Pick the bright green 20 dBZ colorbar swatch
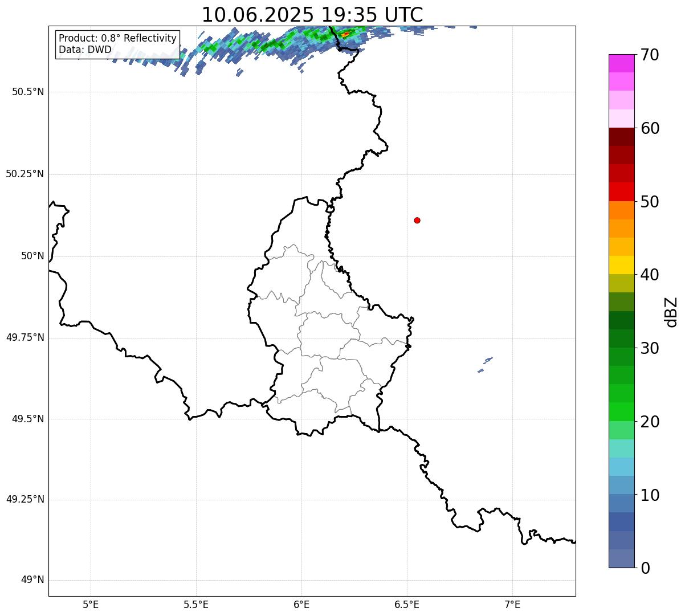This screenshot has height=616, width=685. coord(621,412)
